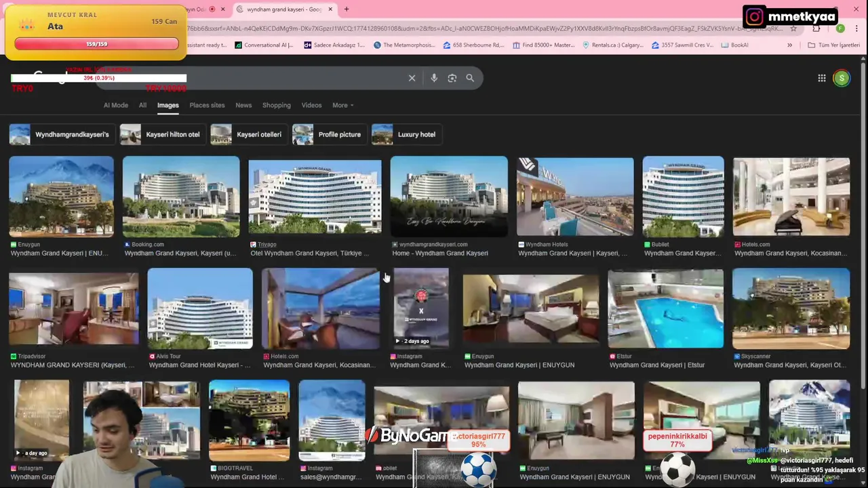Select the Luxury hotel suggestion chip
Viewport: 868px width, 488px height.
coord(406,134)
